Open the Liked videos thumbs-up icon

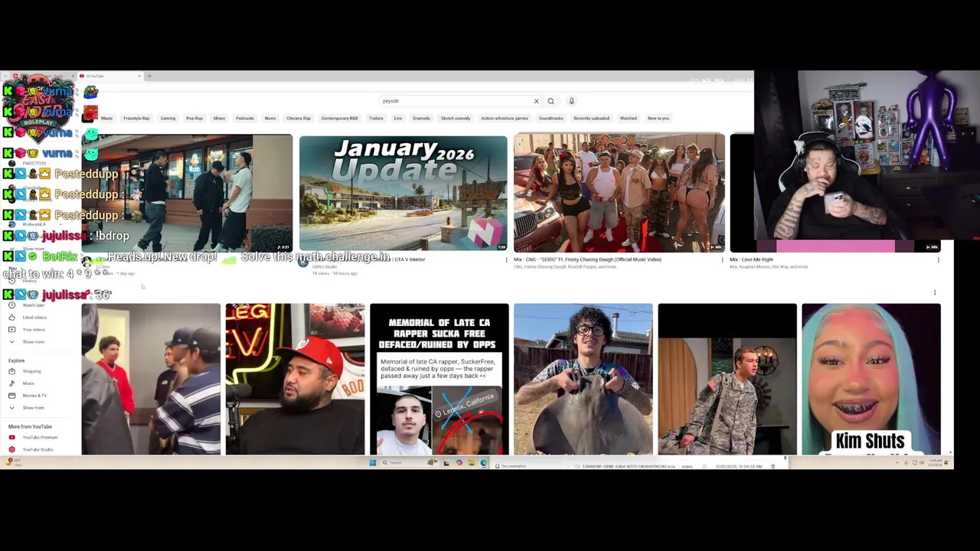[x=11, y=318]
